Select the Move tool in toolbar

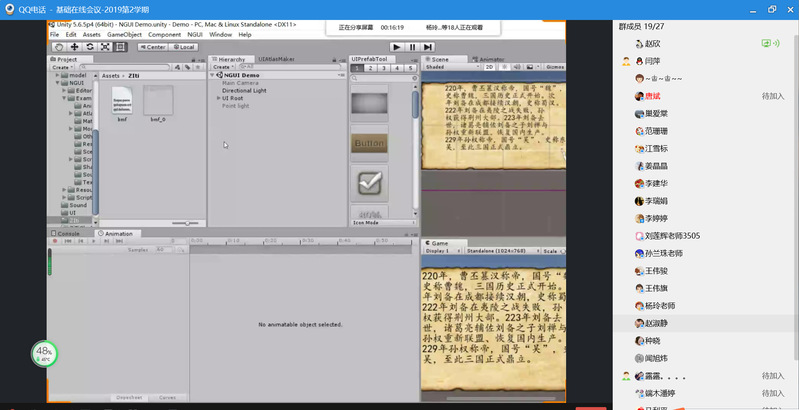pyautogui.click(x=74, y=46)
